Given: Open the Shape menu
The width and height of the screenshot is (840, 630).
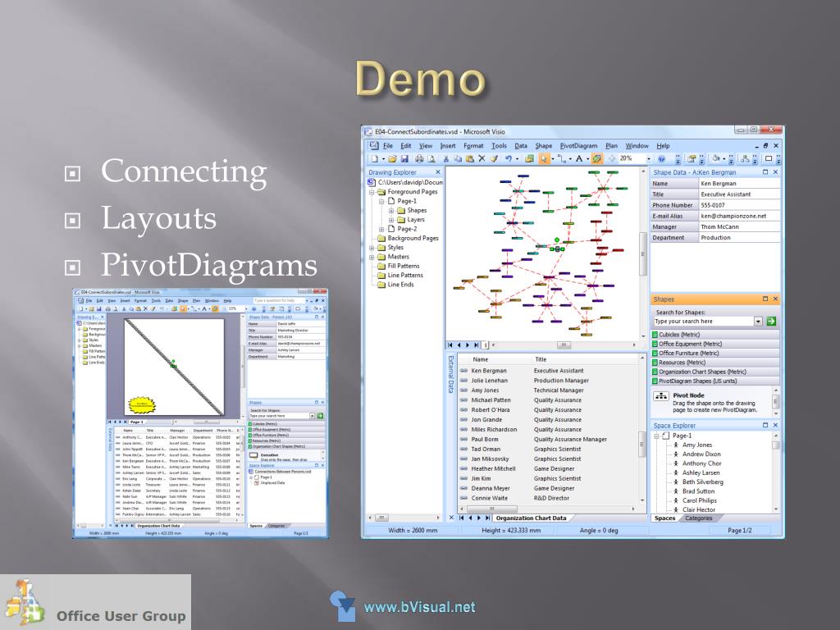Looking at the screenshot, I should point(543,146).
